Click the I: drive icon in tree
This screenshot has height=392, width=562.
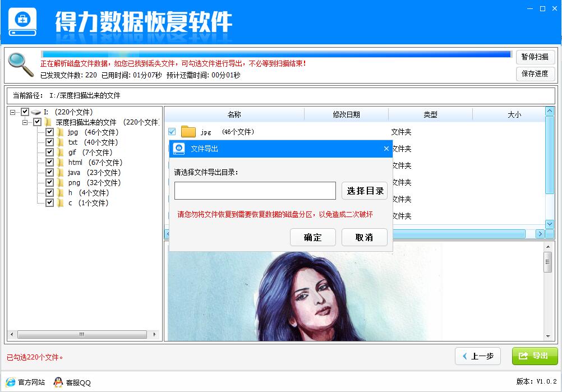point(36,112)
